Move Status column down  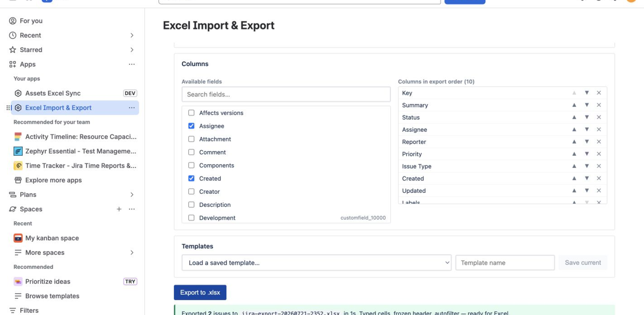tap(587, 117)
